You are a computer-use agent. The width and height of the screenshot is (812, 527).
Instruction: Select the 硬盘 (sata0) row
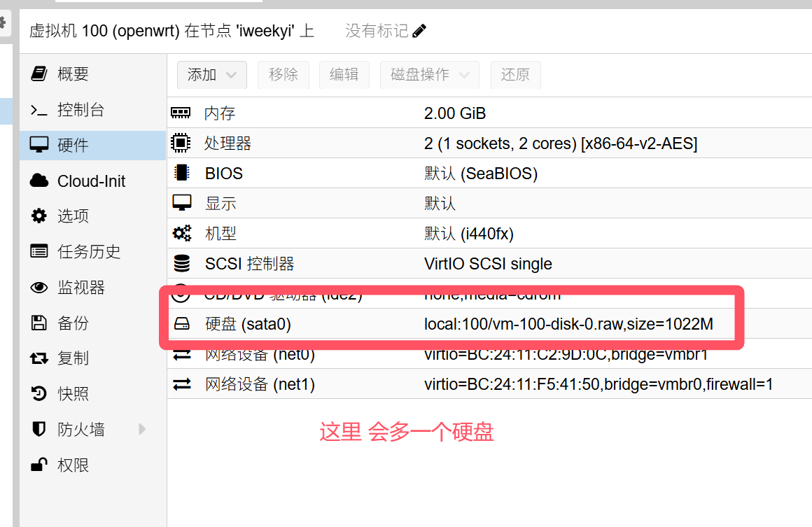tap(448, 324)
